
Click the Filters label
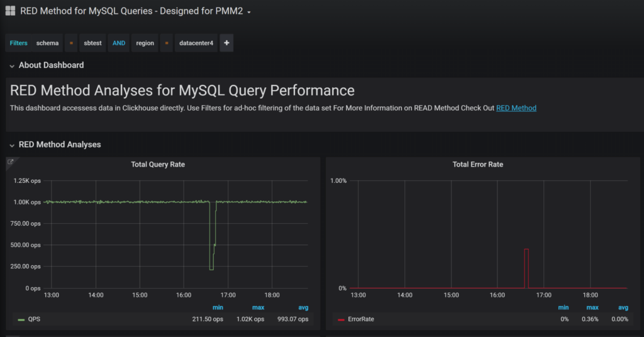tap(18, 43)
